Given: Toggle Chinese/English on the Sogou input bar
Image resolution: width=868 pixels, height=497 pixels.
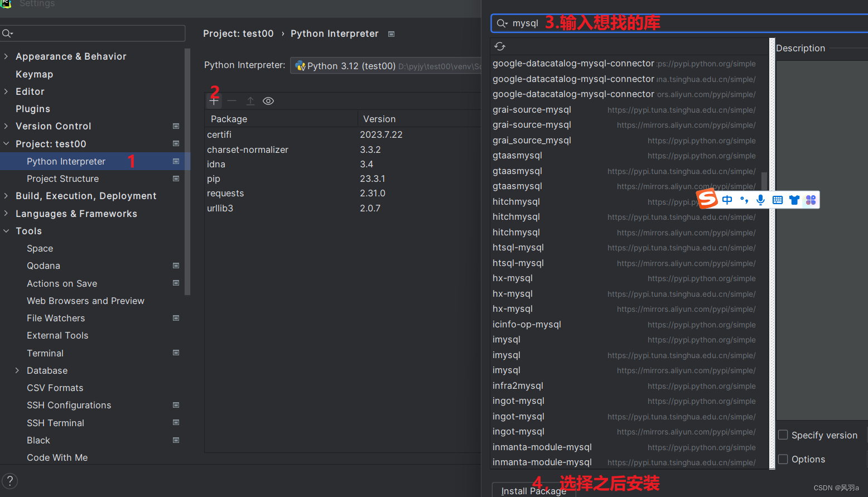Looking at the screenshot, I should pos(726,199).
